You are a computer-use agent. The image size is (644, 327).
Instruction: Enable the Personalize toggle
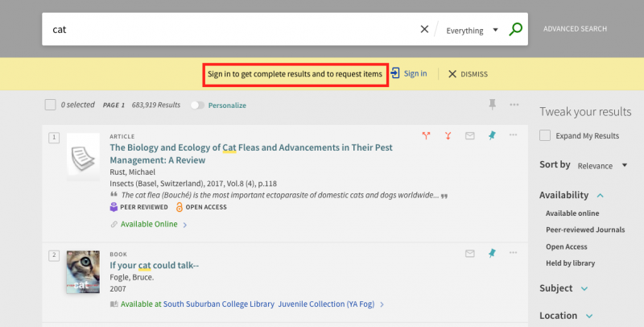[196, 106]
